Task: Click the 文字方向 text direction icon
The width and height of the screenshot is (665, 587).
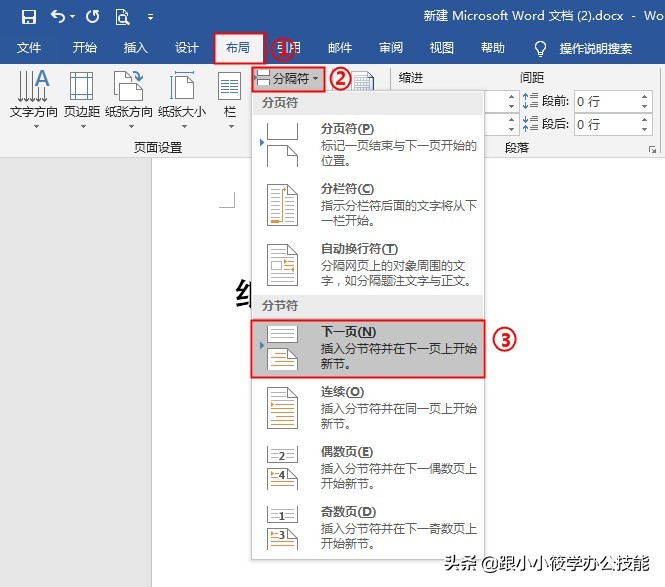Action: point(34,87)
